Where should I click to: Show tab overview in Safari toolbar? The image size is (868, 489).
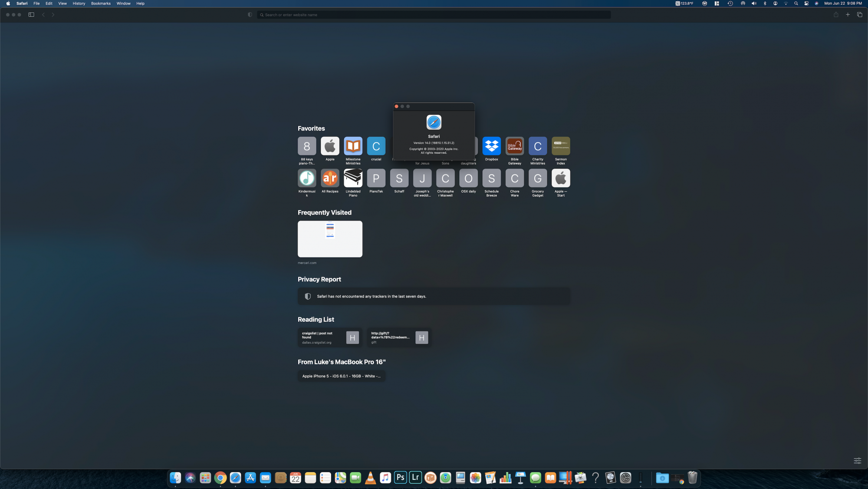[859, 15]
